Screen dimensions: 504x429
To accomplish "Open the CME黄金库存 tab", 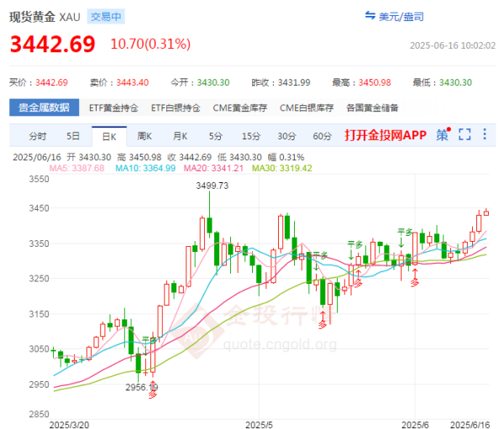I will 239,108.
